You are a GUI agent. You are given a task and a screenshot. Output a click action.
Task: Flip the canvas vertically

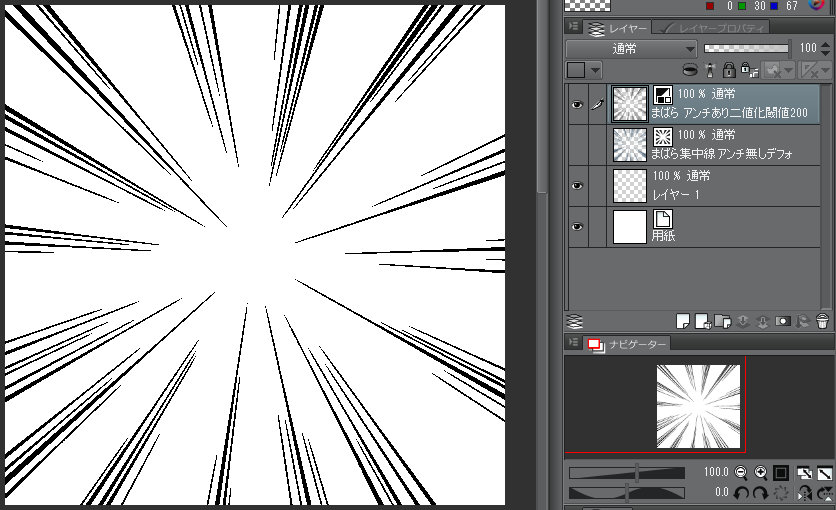click(x=824, y=493)
